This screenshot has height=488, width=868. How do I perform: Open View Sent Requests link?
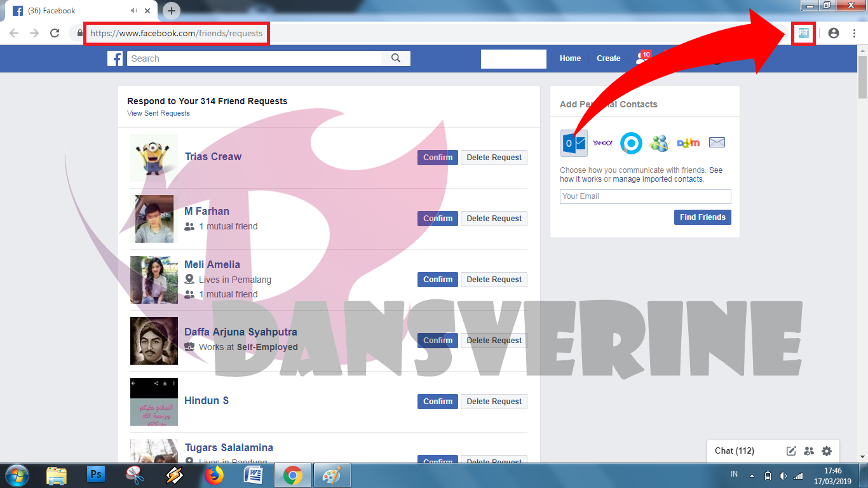point(158,113)
